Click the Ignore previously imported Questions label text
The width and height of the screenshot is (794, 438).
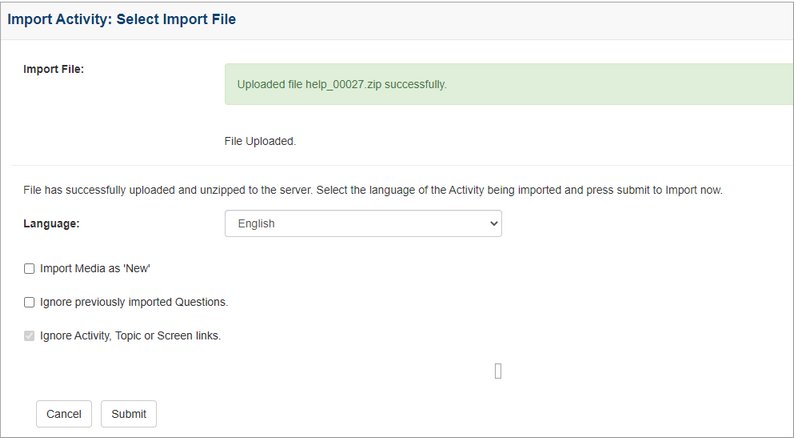(134, 302)
